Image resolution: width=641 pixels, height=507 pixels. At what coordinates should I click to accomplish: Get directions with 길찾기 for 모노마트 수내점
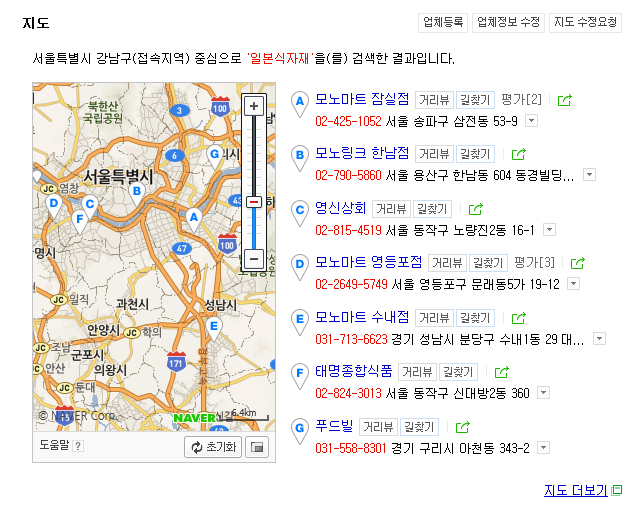pos(475,318)
